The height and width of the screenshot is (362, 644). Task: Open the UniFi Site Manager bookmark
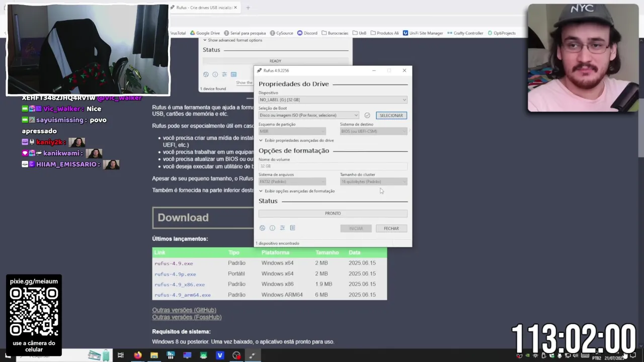click(x=423, y=33)
